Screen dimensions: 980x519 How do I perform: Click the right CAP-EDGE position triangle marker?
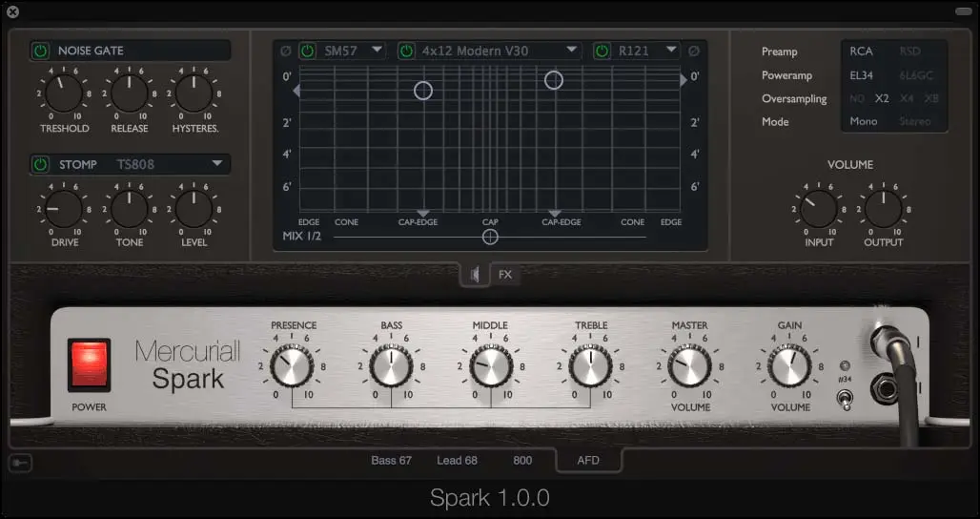click(555, 214)
